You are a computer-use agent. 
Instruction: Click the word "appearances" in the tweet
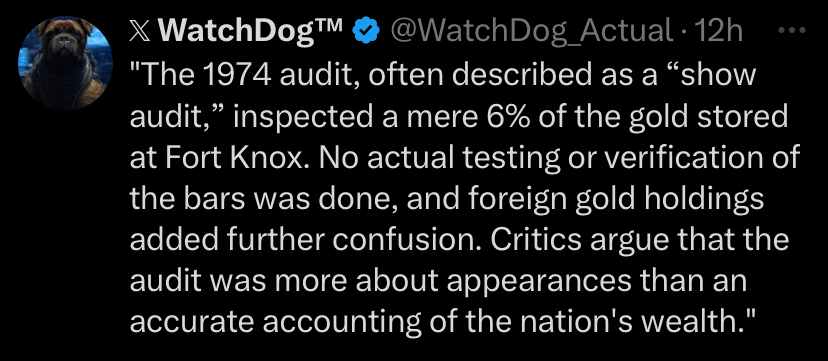click(x=539, y=283)
